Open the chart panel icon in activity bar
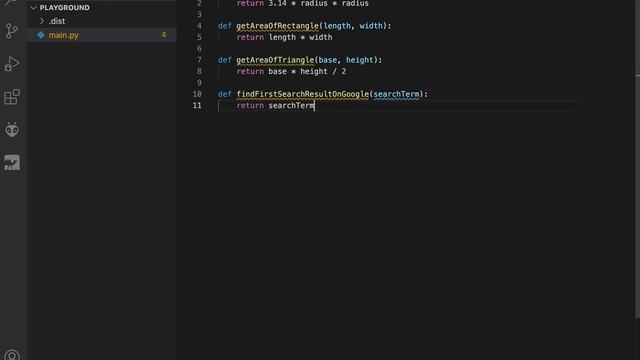 pos(12,162)
